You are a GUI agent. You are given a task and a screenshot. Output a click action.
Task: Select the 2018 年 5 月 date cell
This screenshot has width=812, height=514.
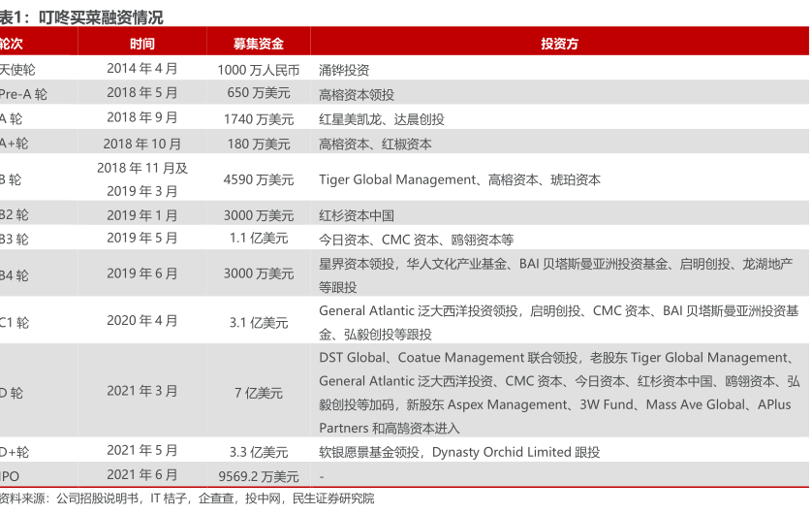tap(141, 93)
